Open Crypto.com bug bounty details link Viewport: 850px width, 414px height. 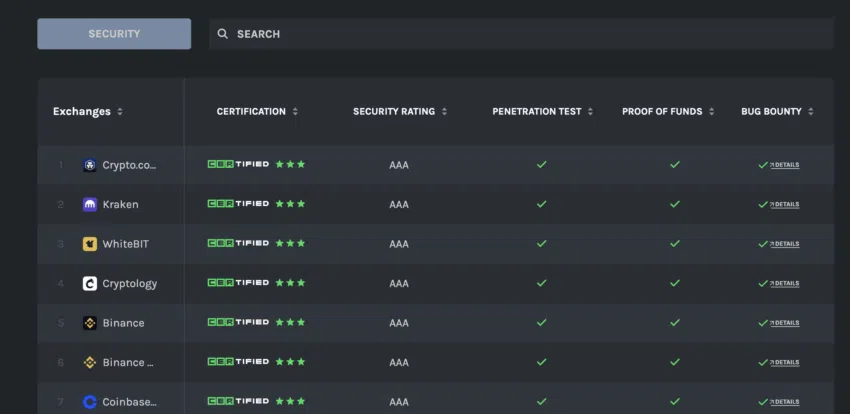[785, 165]
